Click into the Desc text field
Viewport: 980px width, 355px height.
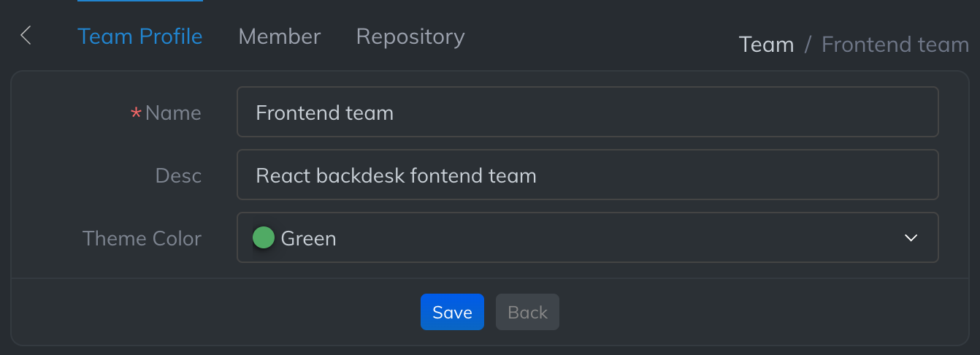click(587, 175)
